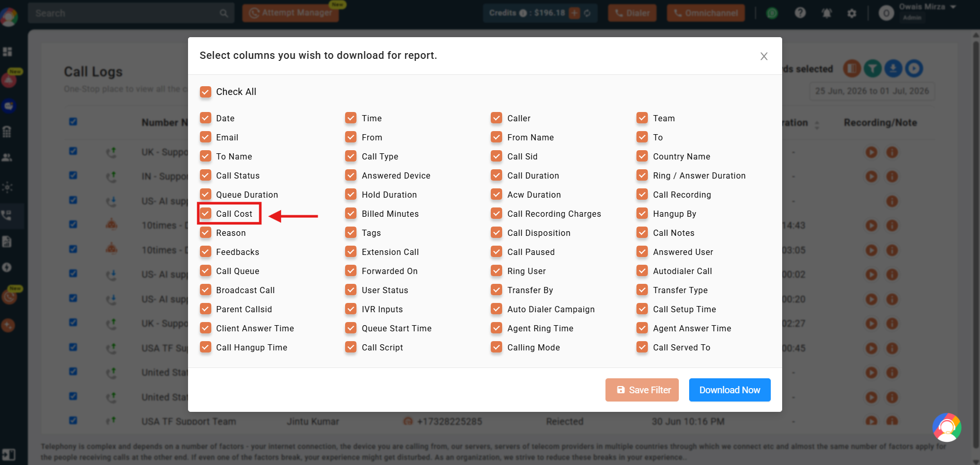Open the dashboard grid icon in sidebar
This screenshot has height=465, width=980.
pos(8,52)
